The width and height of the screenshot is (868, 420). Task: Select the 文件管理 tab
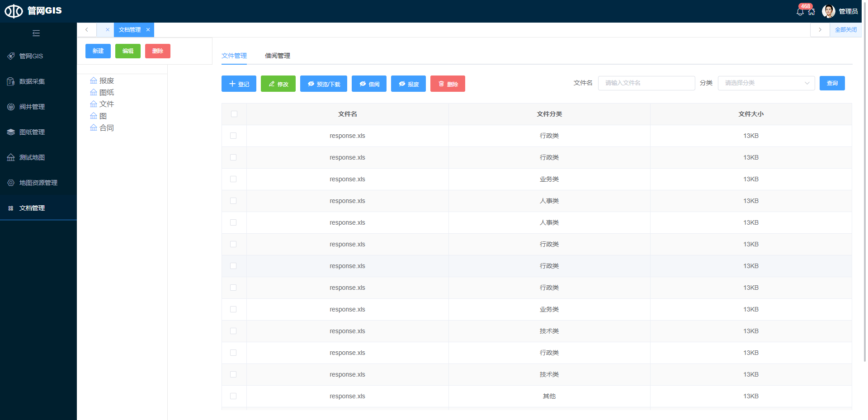(234, 56)
